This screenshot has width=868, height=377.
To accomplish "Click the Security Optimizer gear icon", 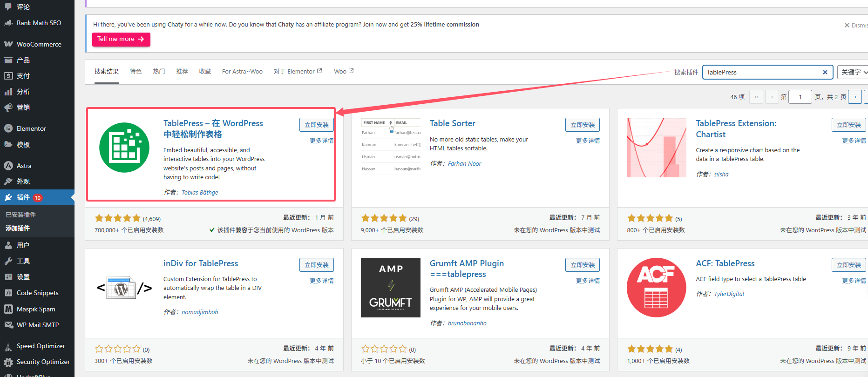I will [8, 362].
